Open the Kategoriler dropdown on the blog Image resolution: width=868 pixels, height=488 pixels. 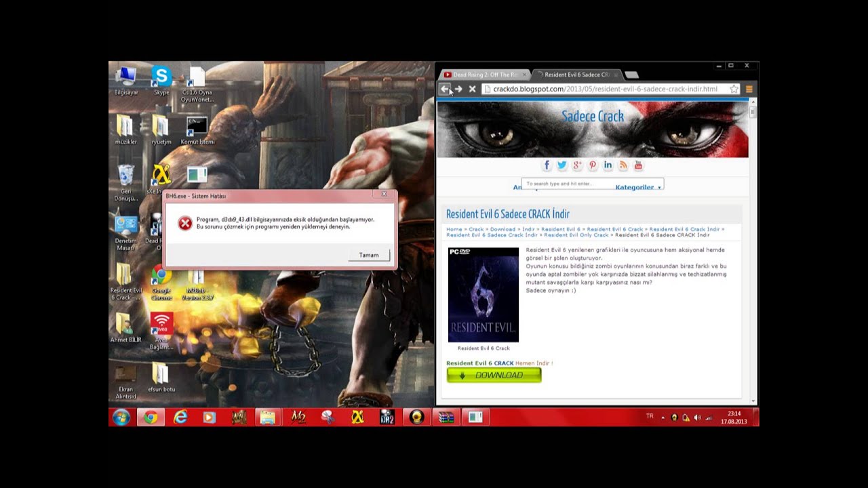tap(638, 187)
